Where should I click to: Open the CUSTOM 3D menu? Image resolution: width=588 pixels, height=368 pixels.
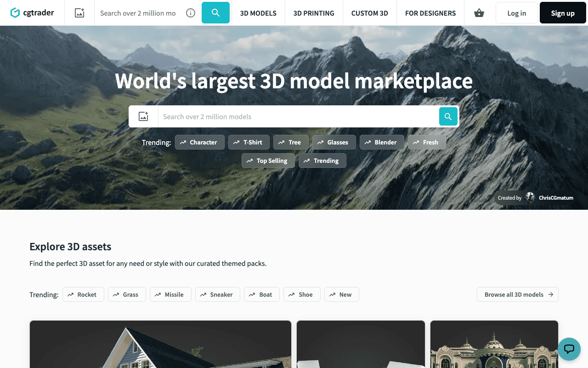pos(370,13)
